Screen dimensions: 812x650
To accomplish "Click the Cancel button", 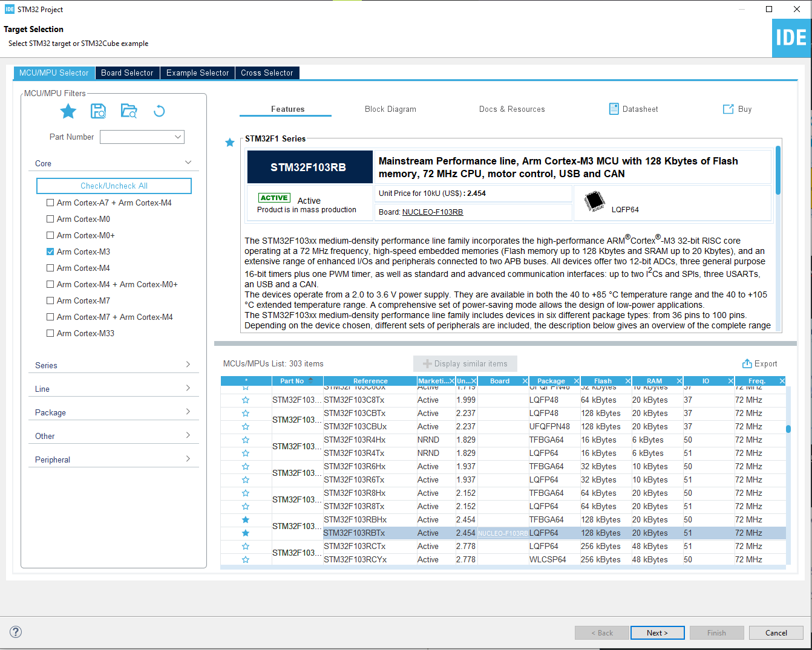I will click(x=776, y=632).
